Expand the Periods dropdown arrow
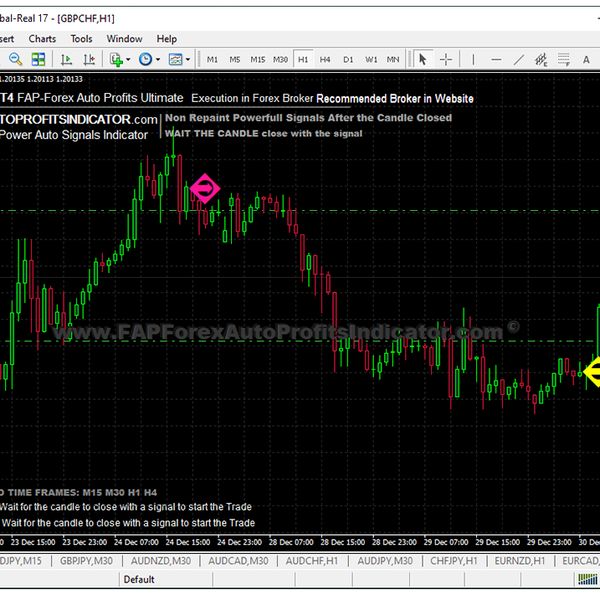The image size is (600, 600). 158,60
